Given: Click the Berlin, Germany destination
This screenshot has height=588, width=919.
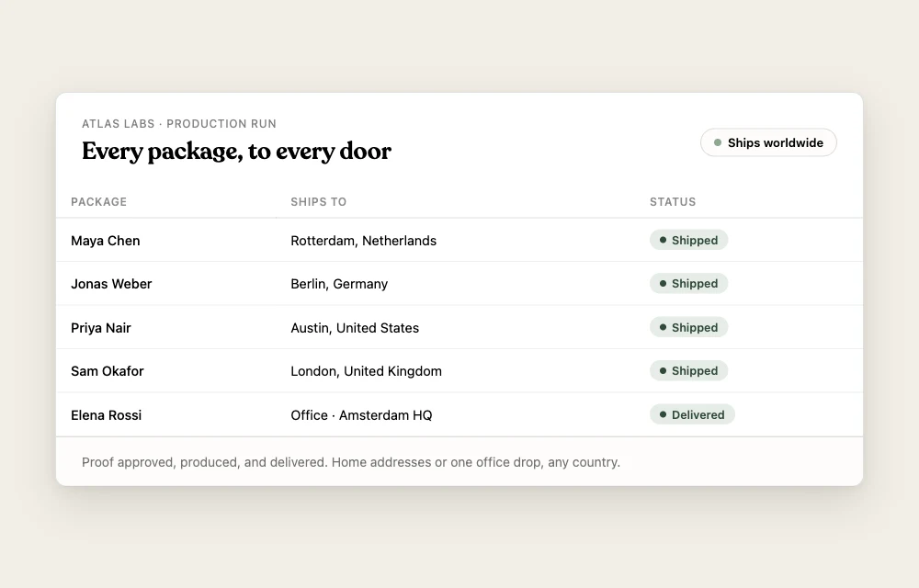Looking at the screenshot, I should click(339, 284).
